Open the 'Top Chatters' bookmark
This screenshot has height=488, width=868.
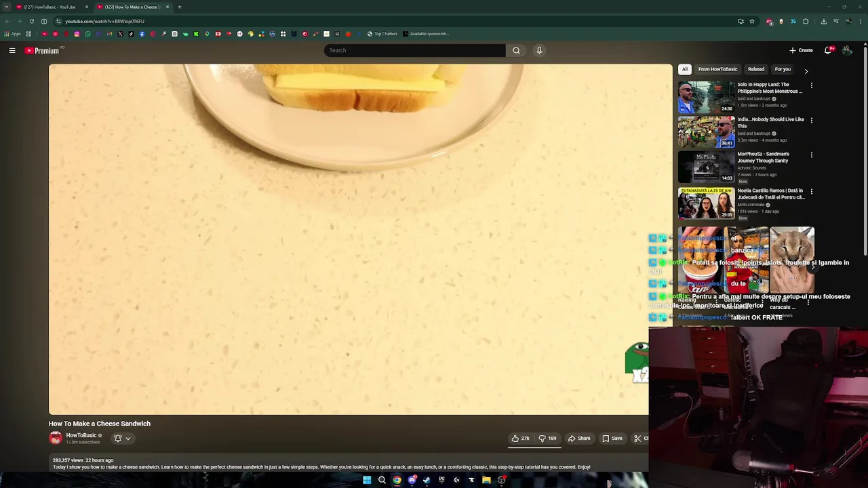(x=382, y=34)
